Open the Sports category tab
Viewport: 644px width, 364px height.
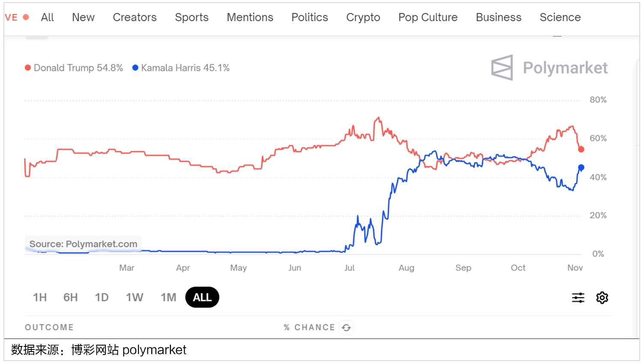point(192,18)
